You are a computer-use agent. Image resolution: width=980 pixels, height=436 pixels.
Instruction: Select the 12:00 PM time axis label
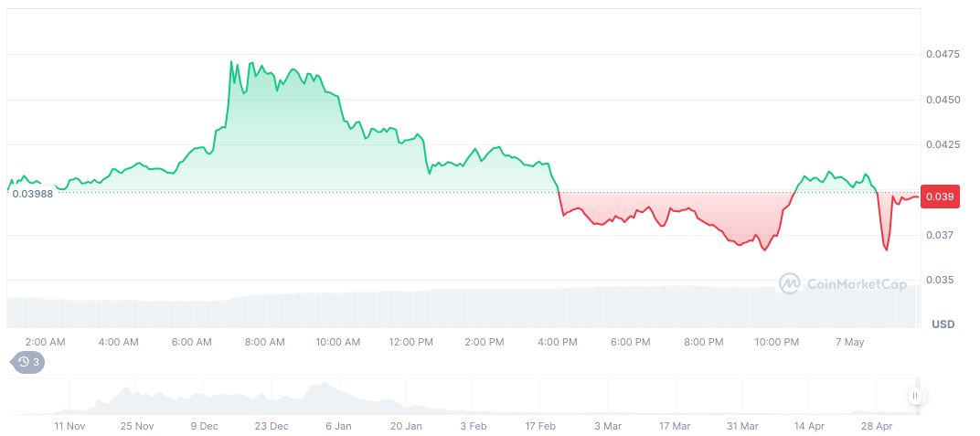(x=410, y=342)
